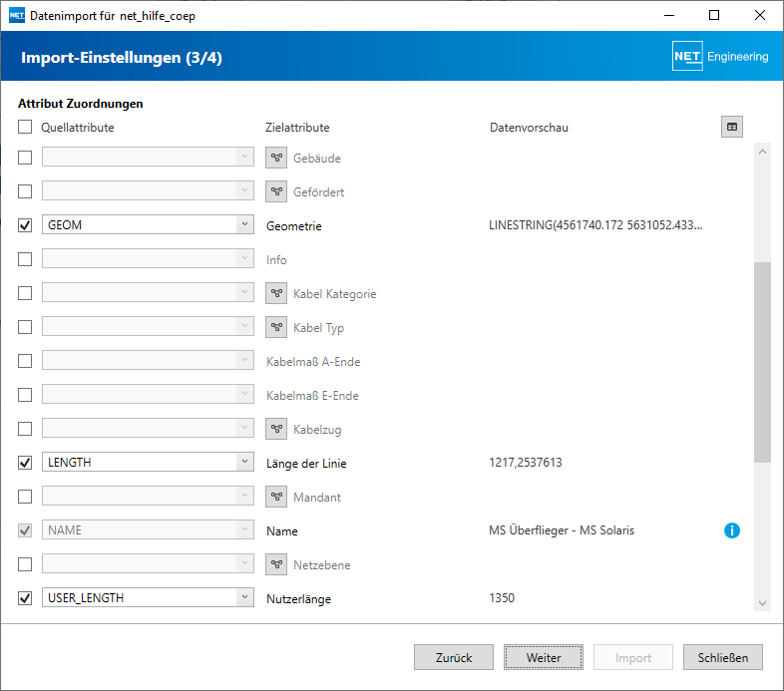Enable checkbox for Info row
This screenshot has height=691, width=784.
pos(25,259)
